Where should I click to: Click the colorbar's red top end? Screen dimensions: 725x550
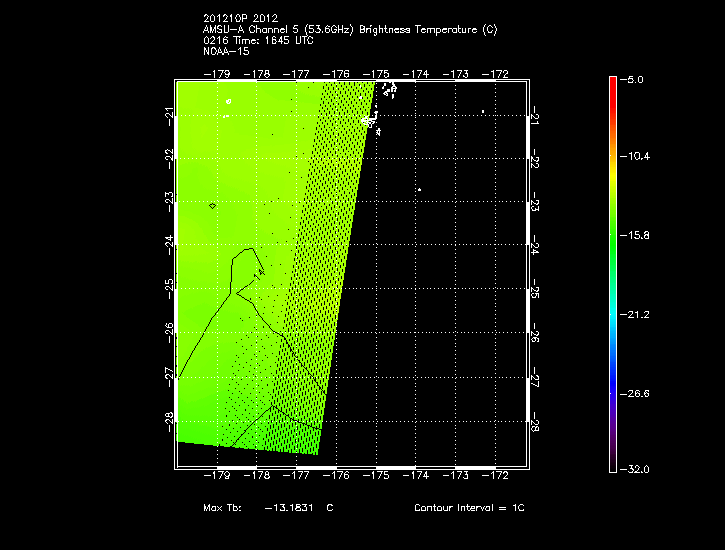(612, 82)
